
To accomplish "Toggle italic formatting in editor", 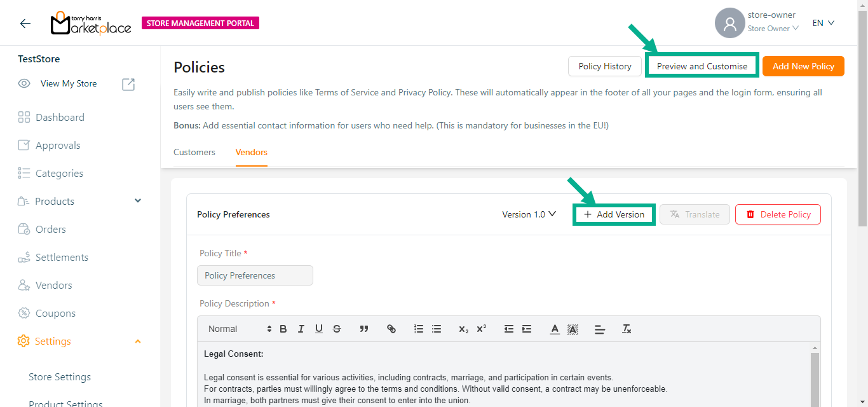I will pyautogui.click(x=301, y=329).
